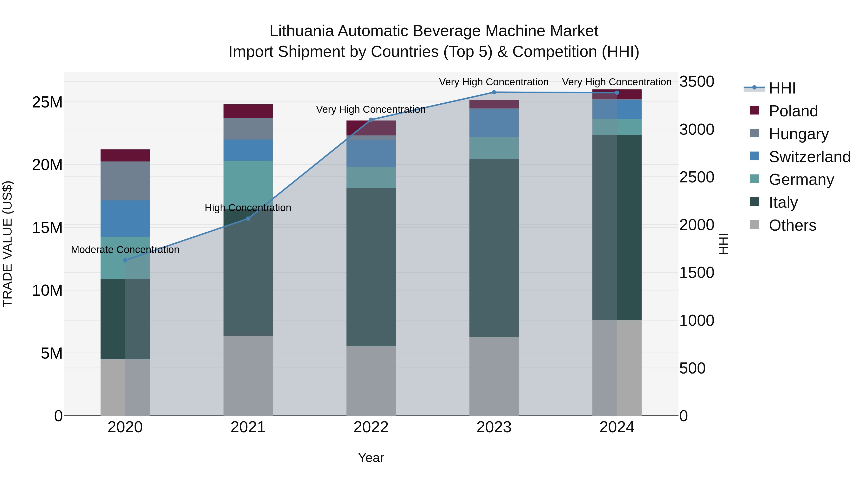The width and height of the screenshot is (868, 488).
Task: Click 'Very High Concentration' label above 2022
Action: [x=371, y=109]
